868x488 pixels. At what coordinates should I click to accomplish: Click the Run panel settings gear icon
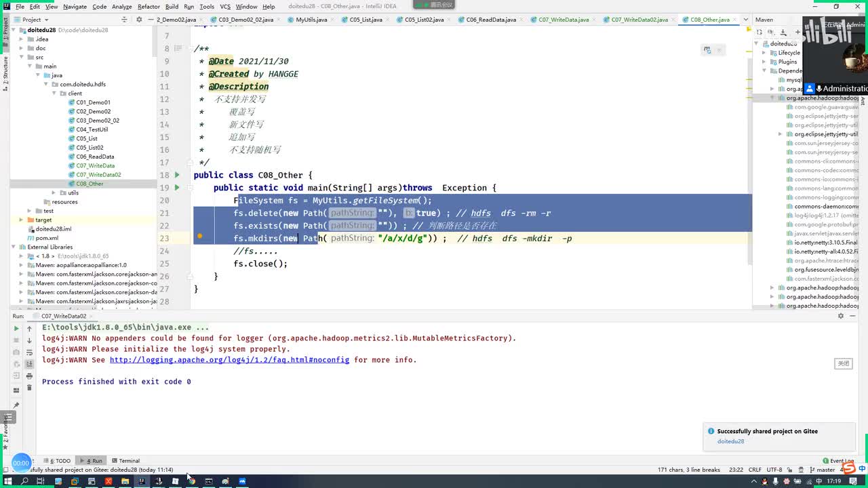point(841,316)
